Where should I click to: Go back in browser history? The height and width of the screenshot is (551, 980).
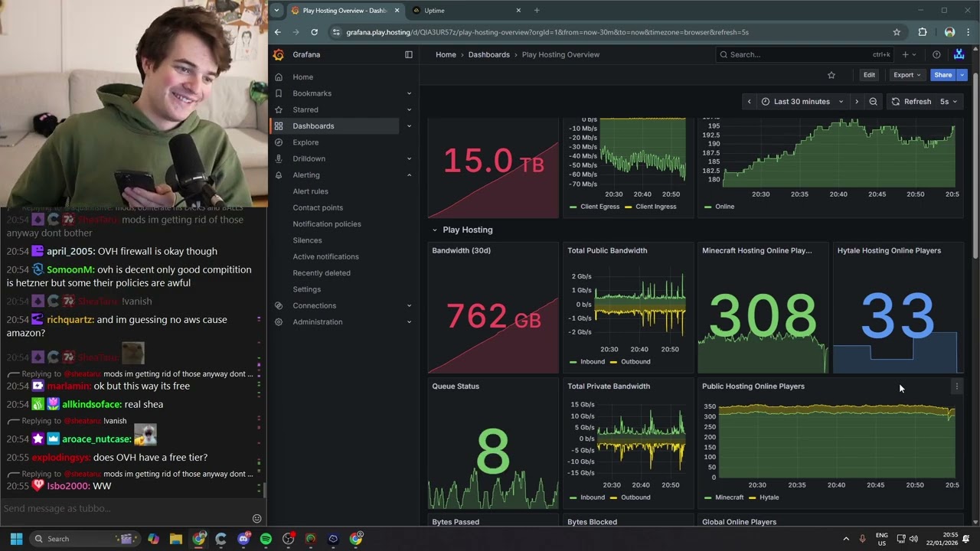(x=278, y=32)
